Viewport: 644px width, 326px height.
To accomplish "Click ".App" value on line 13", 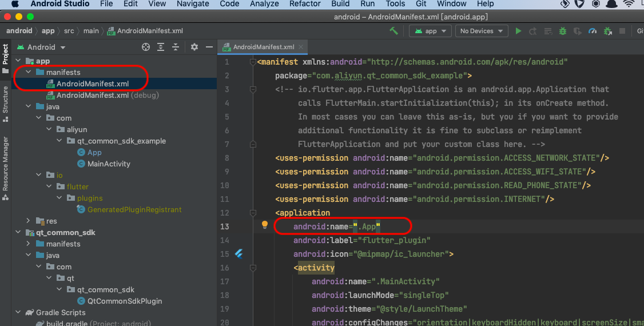I will tap(367, 226).
